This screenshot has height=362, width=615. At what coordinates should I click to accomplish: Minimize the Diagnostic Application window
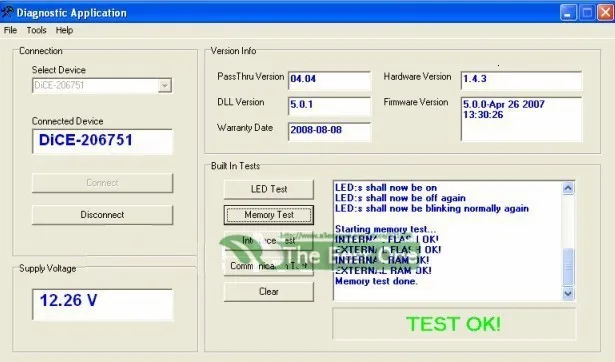pyautogui.click(x=568, y=13)
